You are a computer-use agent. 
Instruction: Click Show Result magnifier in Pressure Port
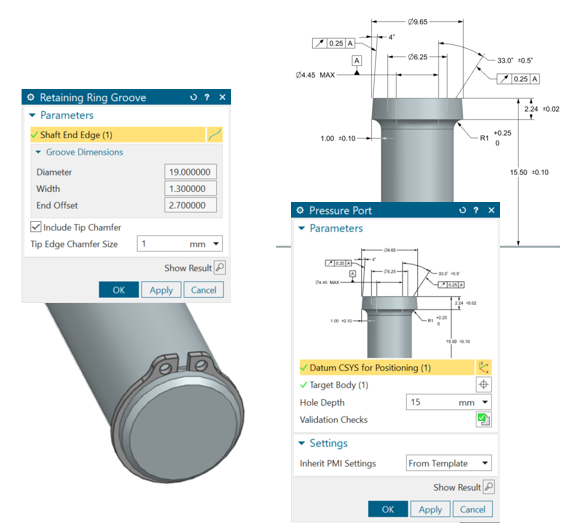click(x=489, y=487)
